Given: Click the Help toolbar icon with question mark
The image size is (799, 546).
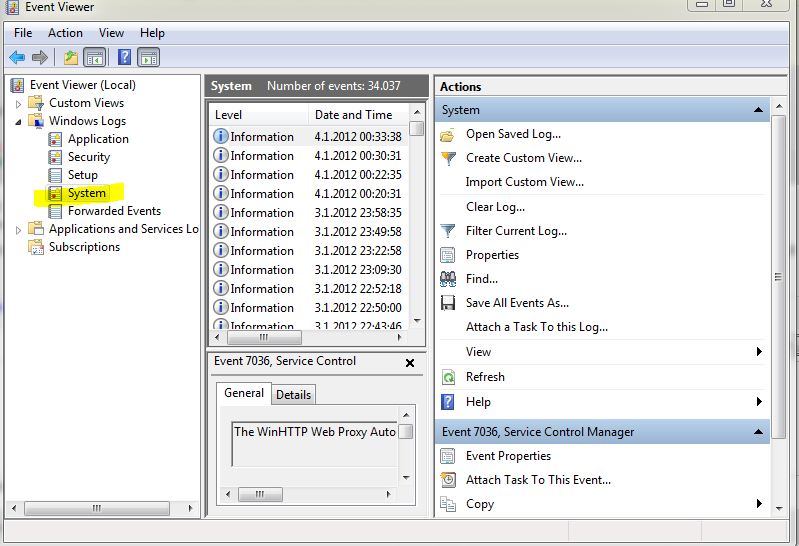Looking at the screenshot, I should pyautogui.click(x=125, y=57).
